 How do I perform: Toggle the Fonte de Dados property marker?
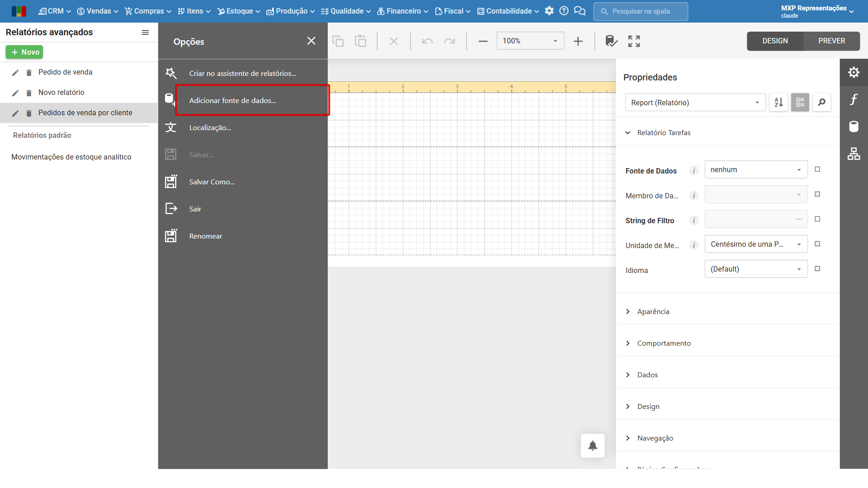click(817, 169)
